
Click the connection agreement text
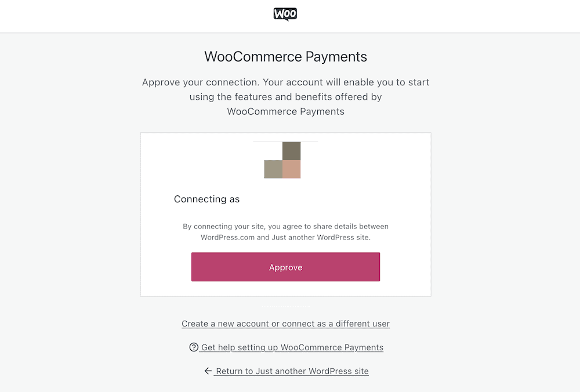(285, 231)
